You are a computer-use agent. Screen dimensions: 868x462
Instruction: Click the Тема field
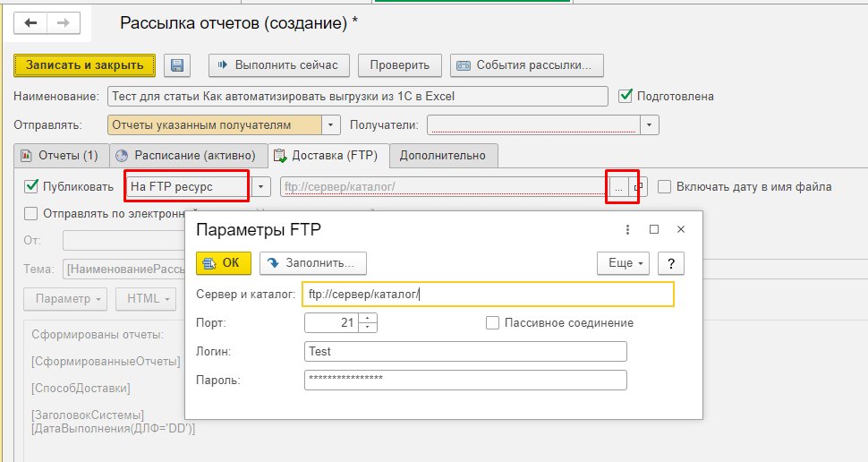124,269
